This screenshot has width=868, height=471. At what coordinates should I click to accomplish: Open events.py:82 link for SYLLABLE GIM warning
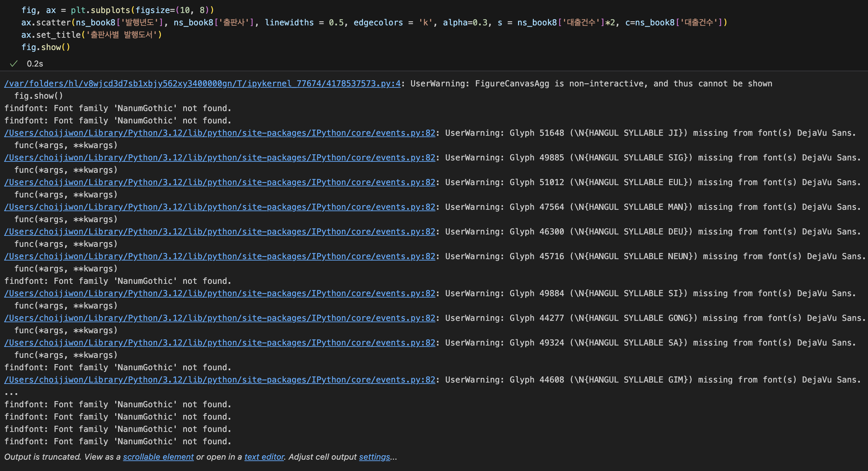click(220, 380)
